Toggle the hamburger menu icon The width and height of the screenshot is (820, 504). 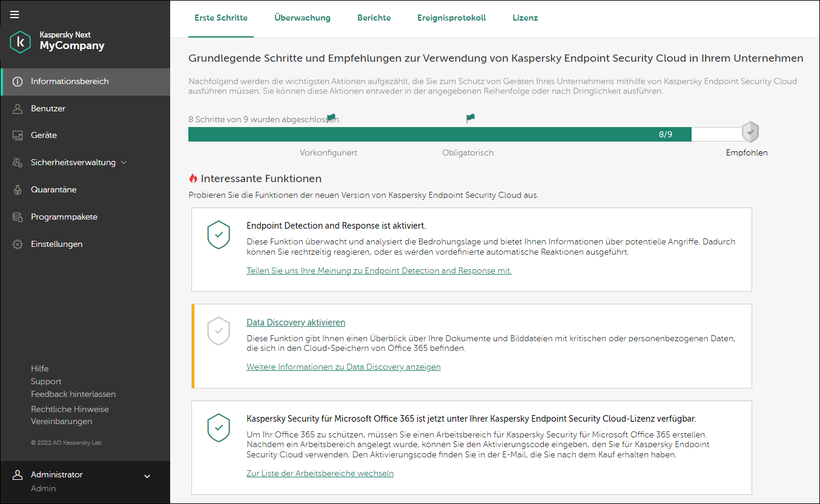[15, 15]
